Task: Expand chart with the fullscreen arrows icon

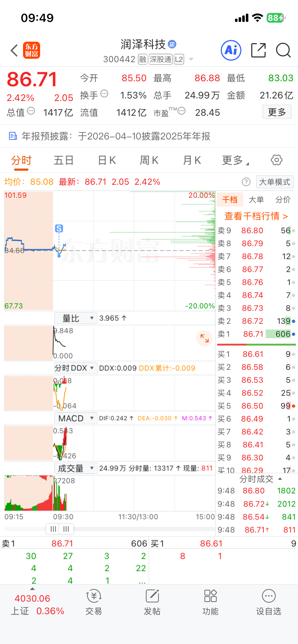Action: (x=204, y=338)
